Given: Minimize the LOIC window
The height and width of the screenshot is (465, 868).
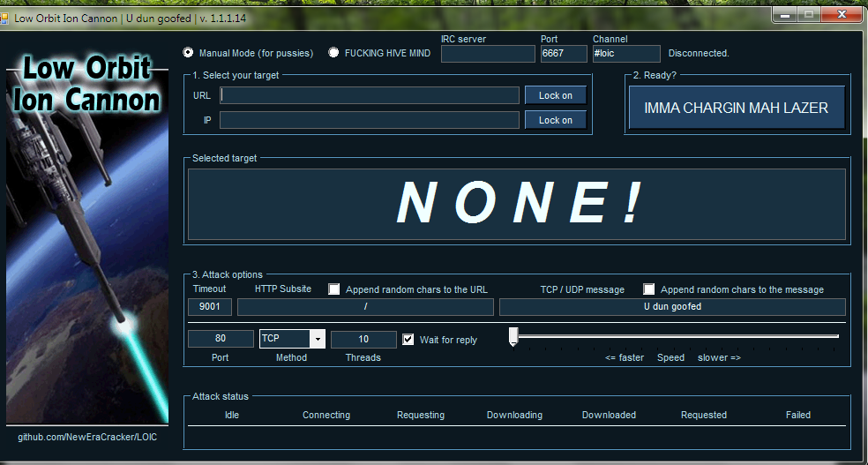Looking at the screenshot, I should click(x=784, y=15).
